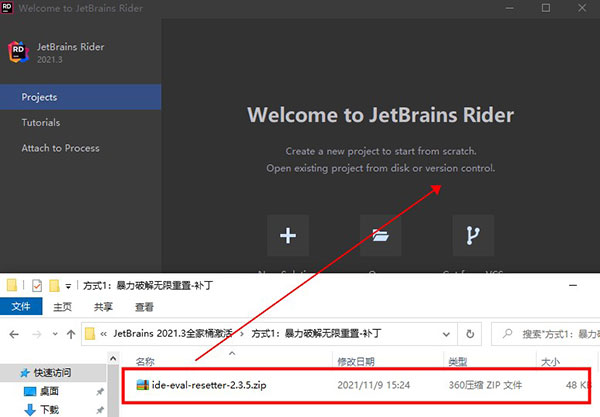Screen dimensions: 600x417
Task: Click the 大小 column header
Action: coord(551,362)
